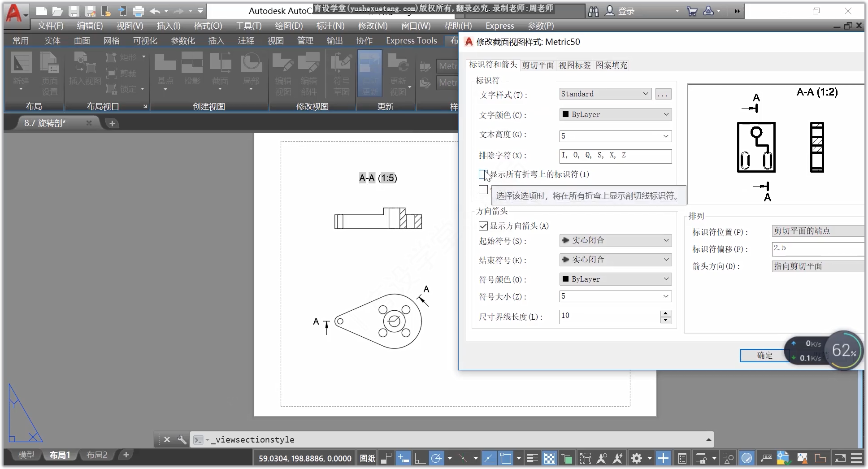Screen dimensions: 868x469
Task: Click the Undo arrow icon
Action: click(x=155, y=11)
